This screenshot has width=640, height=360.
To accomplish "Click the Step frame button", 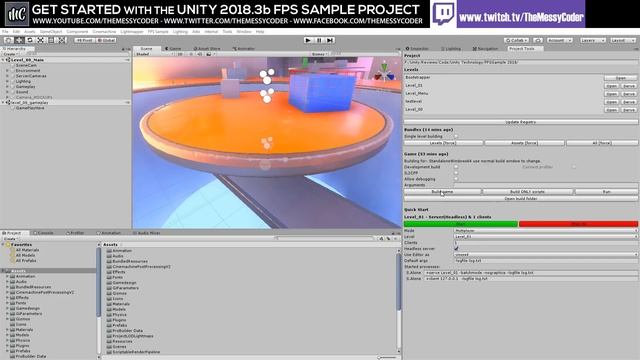I will coord(330,40).
